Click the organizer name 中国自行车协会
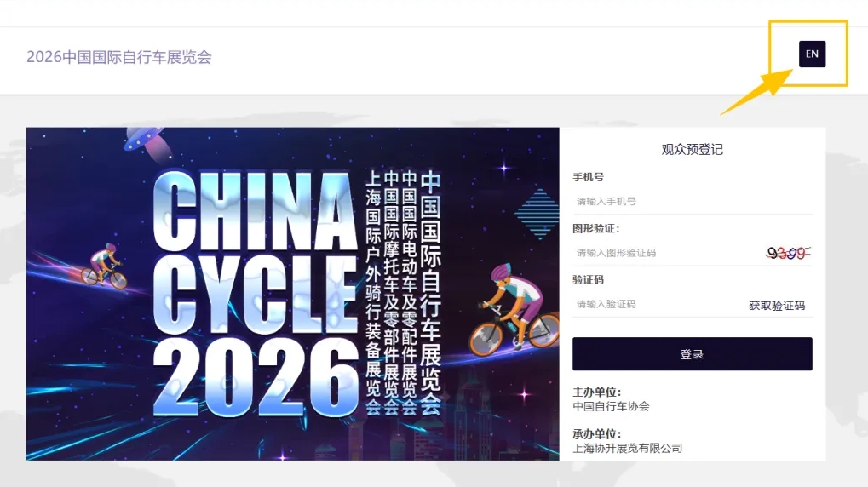The width and height of the screenshot is (868, 487). pos(611,406)
